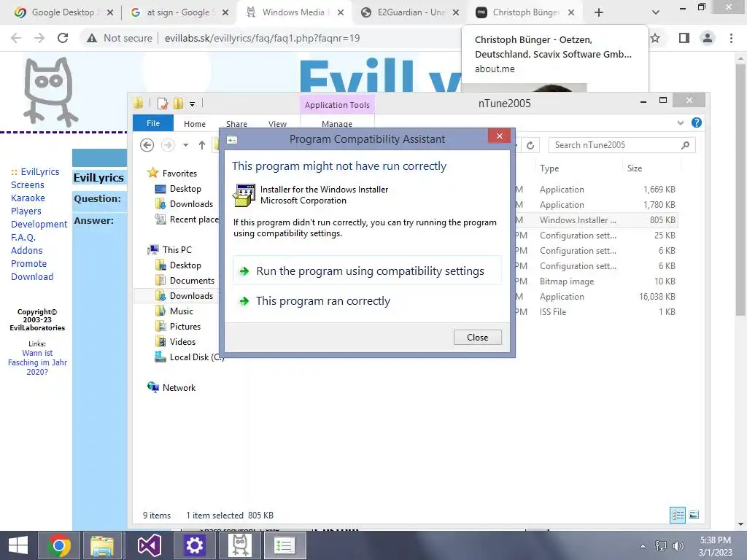Select Network in navigation pane

point(172,388)
